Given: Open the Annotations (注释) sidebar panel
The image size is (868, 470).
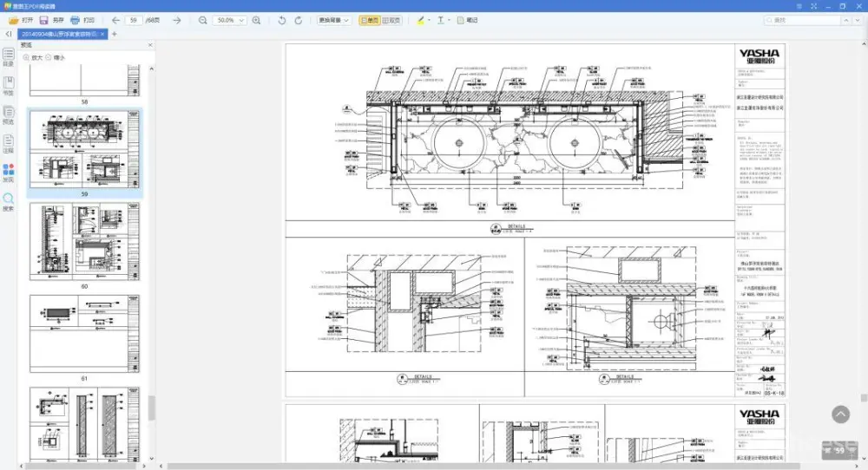Looking at the screenshot, I should [9, 141].
